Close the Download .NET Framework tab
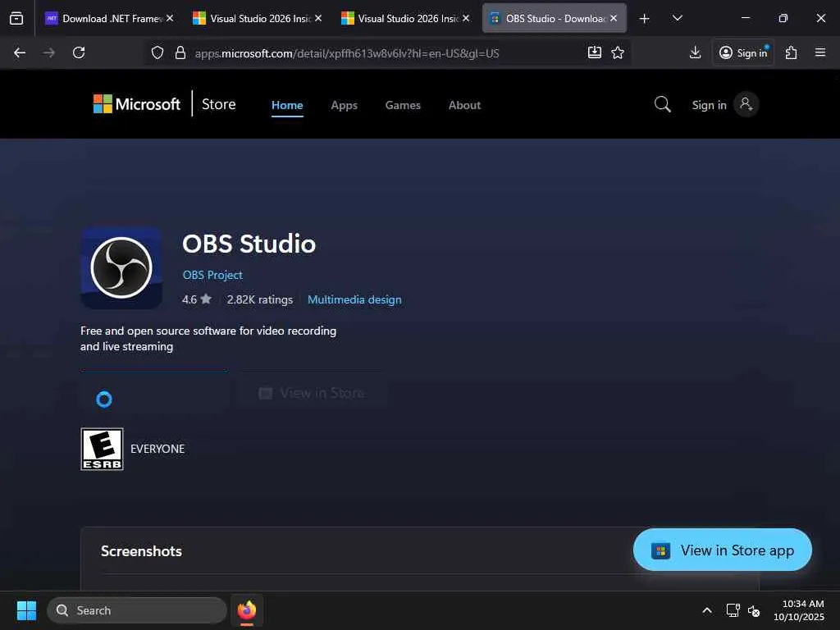Viewport: 840px width, 630px height. [170, 18]
